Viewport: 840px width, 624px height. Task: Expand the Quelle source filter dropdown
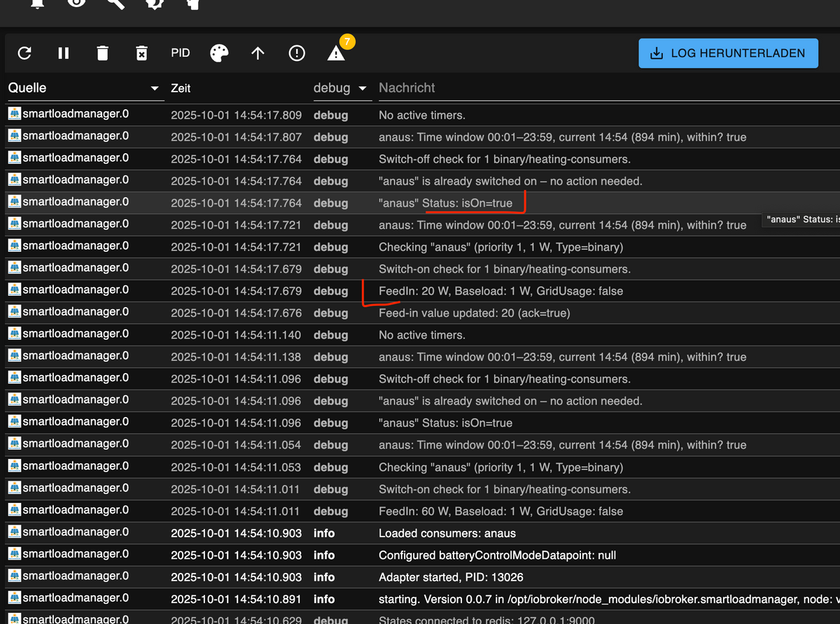pos(155,89)
